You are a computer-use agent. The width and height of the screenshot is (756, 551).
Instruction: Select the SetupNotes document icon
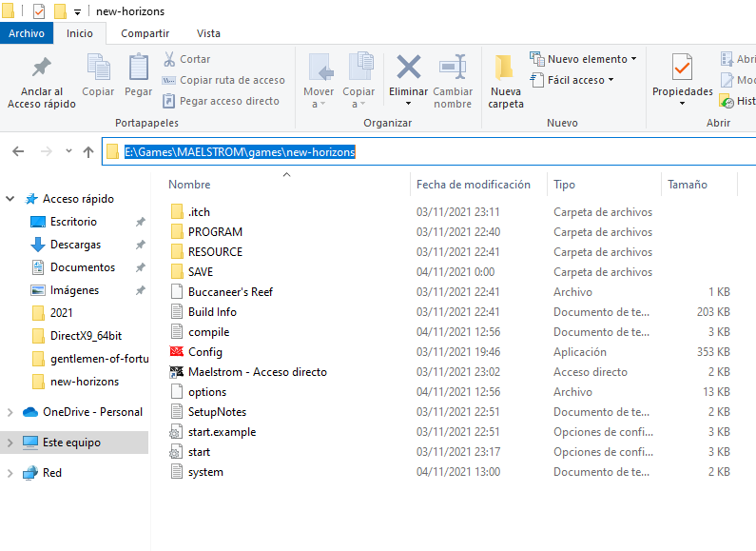[177, 411]
